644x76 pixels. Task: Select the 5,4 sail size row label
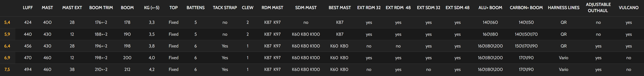(x=7, y=22)
